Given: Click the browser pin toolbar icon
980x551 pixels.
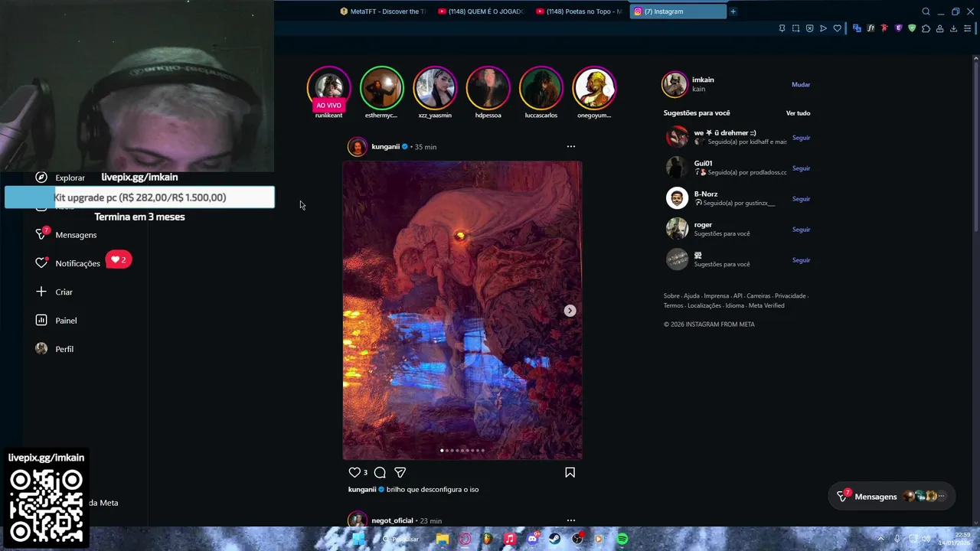Looking at the screenshot, I should click(782, 28).
